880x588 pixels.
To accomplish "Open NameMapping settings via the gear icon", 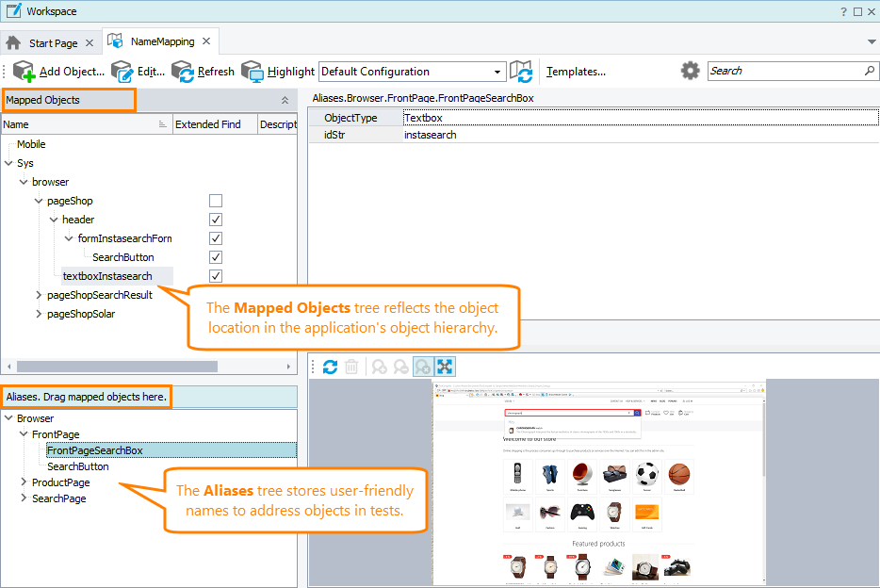I will [689, 71].
